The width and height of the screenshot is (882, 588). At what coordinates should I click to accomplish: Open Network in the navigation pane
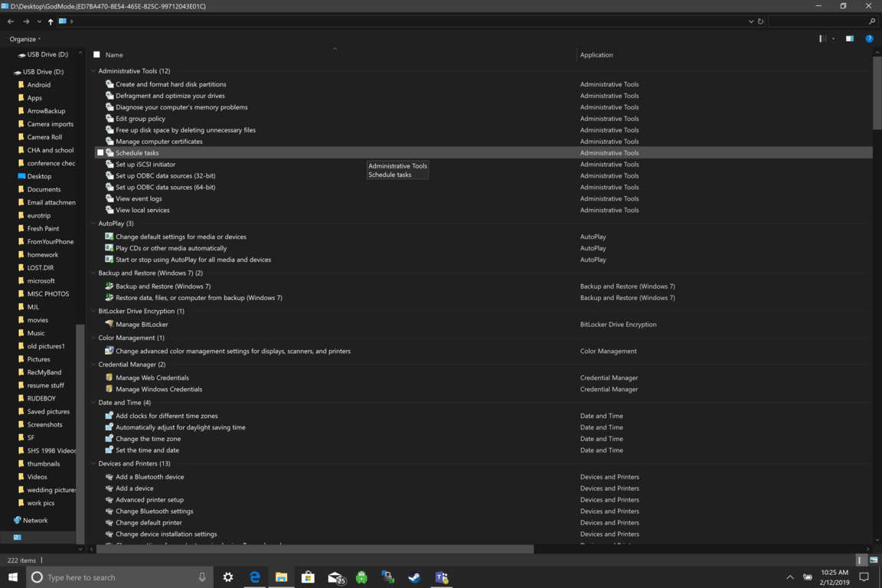(x=35, y=521)
